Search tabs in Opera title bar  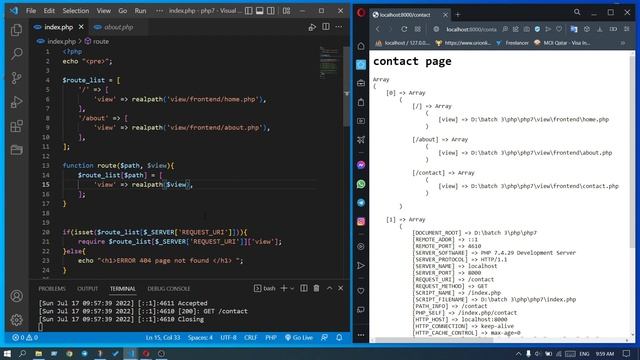[577, 12]
